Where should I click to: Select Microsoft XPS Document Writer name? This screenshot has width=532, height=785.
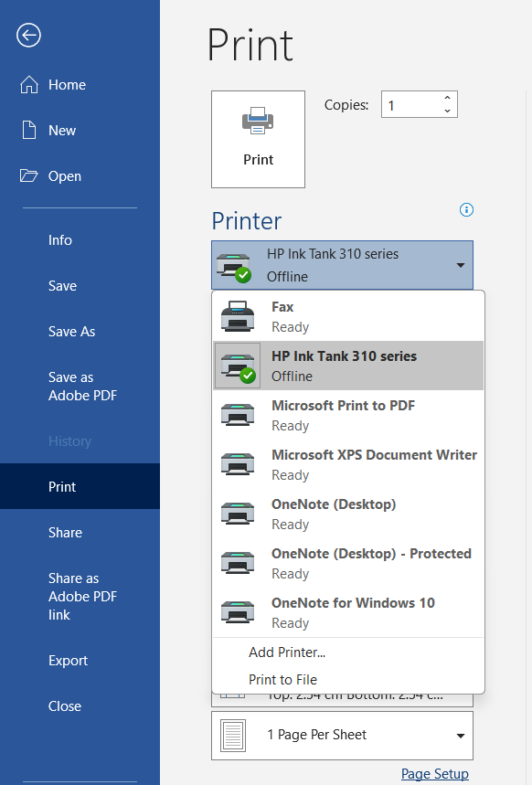pyautogui.click(x=374, y=454)
